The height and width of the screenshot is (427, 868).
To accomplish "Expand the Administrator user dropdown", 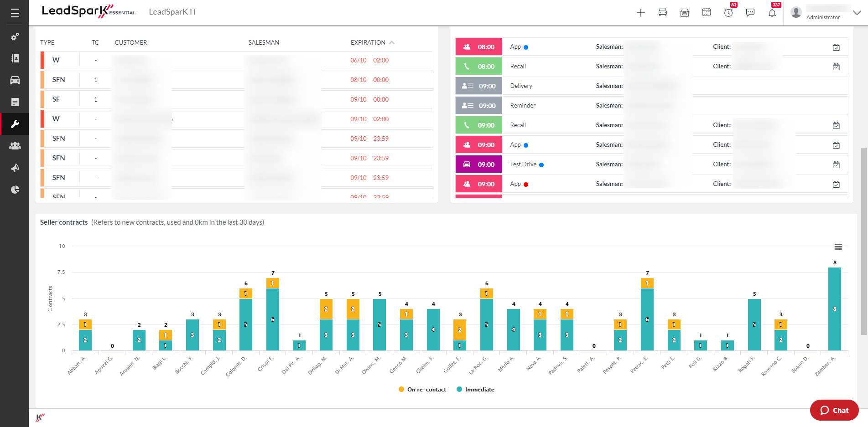I will [x=857, y=13].
